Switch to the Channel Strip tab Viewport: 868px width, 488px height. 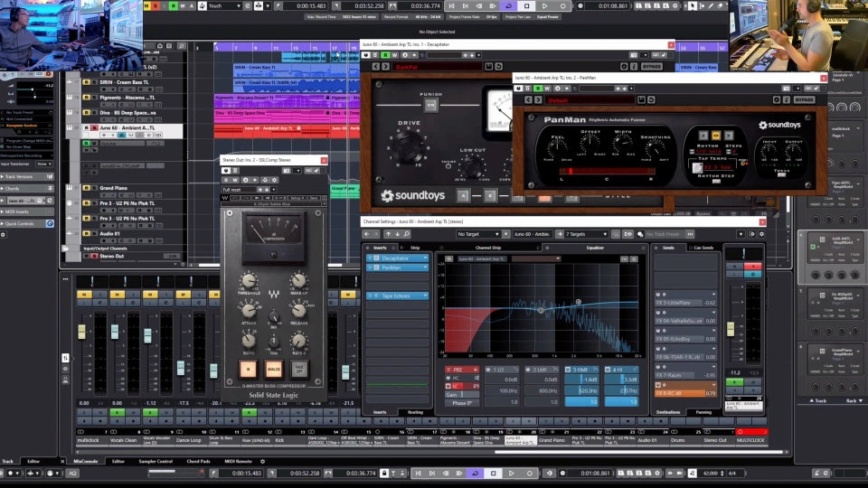(487, 248)
